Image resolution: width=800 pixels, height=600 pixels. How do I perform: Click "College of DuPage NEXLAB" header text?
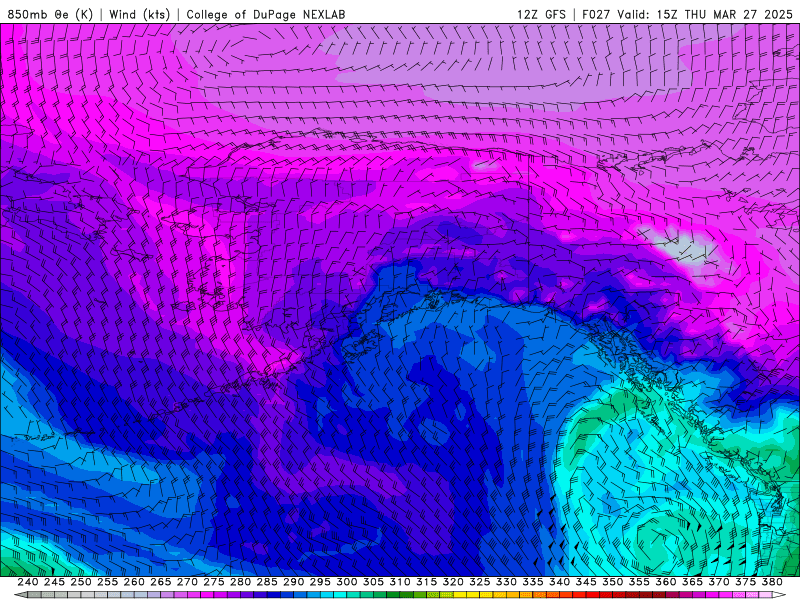pos(266,14)
